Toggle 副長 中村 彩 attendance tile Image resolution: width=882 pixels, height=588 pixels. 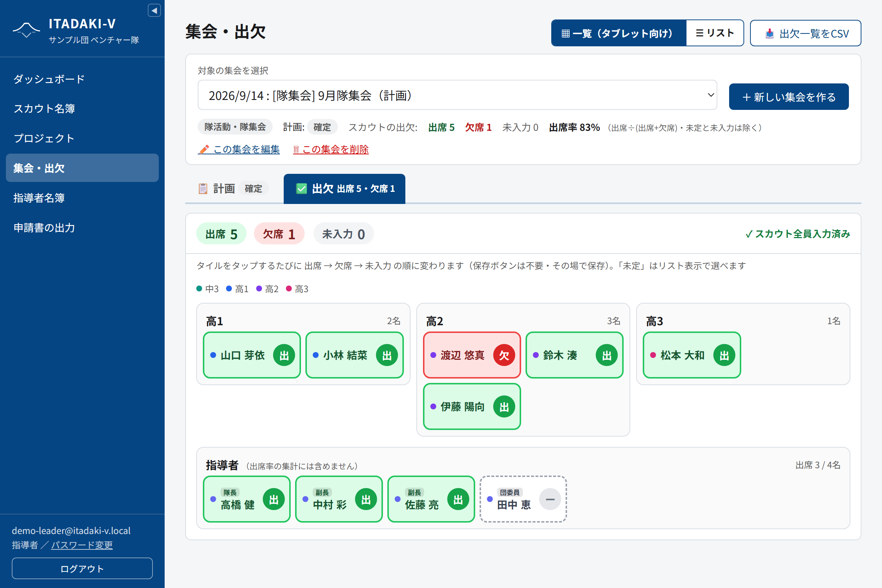[339, 499]
